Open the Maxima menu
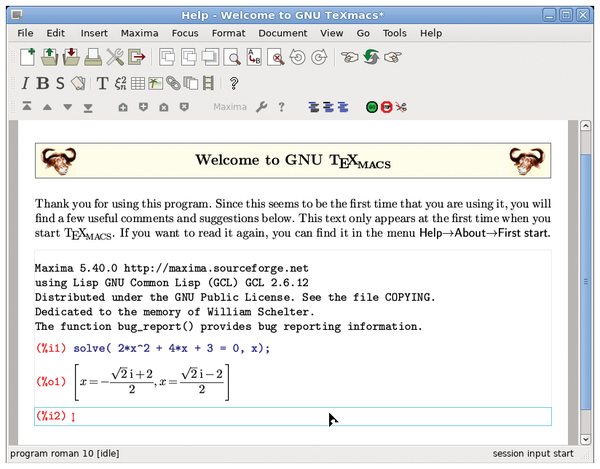This screenshot has height=469, width=600. coord(140,33)
